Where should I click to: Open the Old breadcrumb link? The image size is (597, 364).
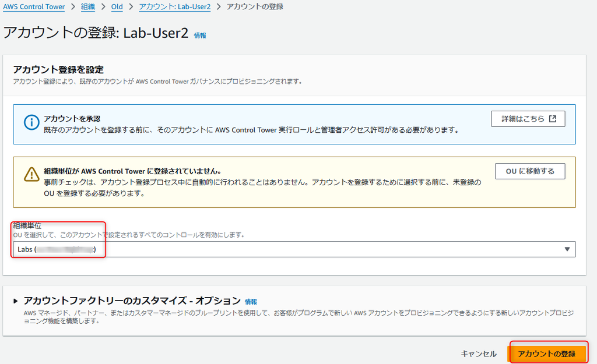(x=117, y=7)
